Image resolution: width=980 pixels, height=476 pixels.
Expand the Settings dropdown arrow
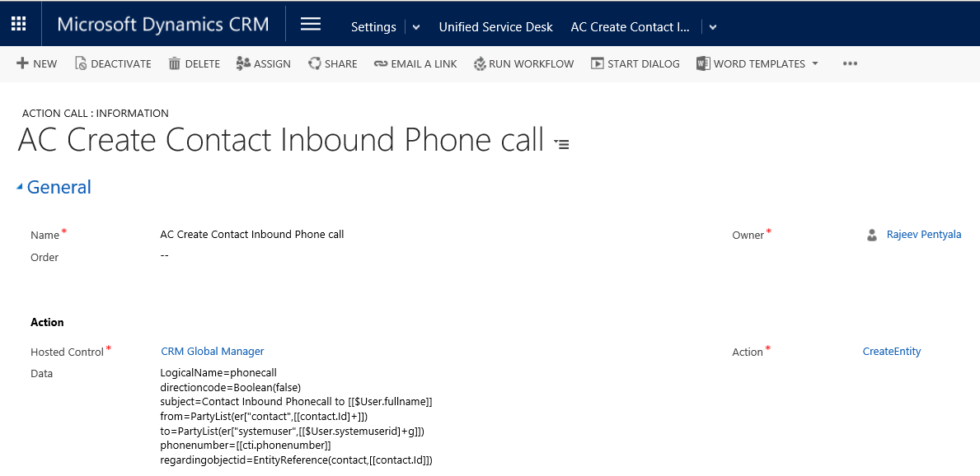(x=416, y=27)
